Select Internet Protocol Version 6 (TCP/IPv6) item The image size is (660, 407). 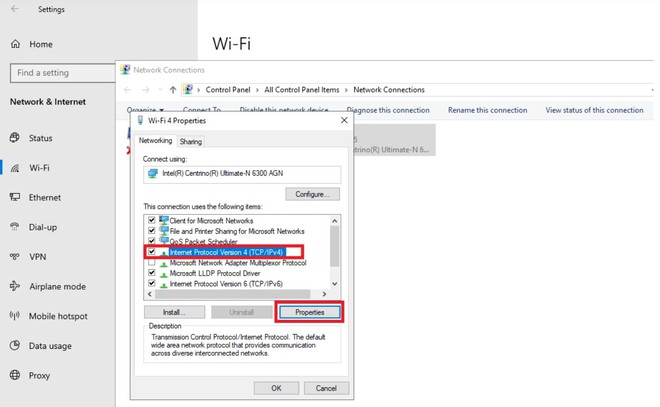[x=226, y=284]
